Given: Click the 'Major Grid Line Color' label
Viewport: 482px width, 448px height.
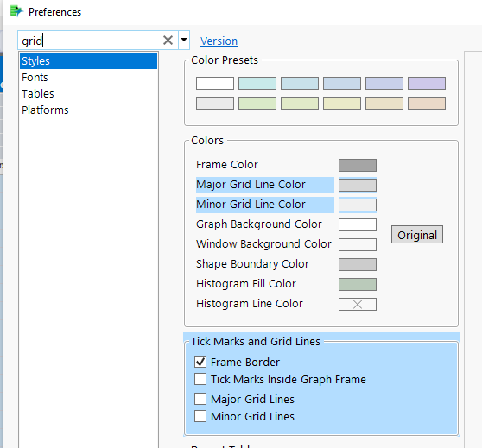Looking at the screenshot, I should coord(251,185).
